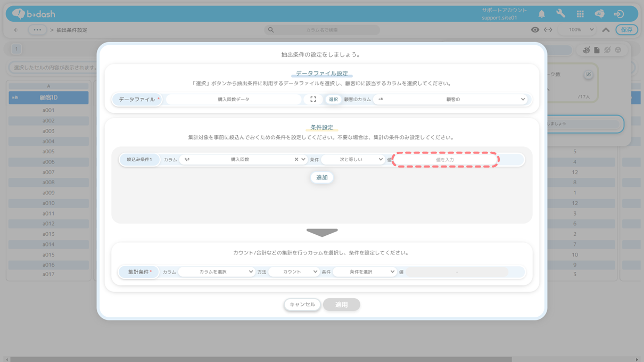Click the 追加 button

pyautogui.click(x=322, y=177)
